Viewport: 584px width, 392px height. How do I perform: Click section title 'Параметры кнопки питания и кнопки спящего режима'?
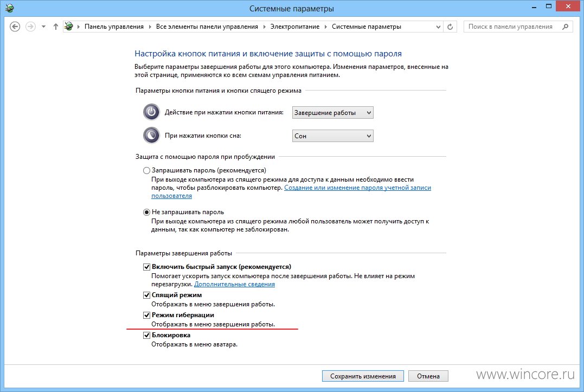click(x=219, y=91)
